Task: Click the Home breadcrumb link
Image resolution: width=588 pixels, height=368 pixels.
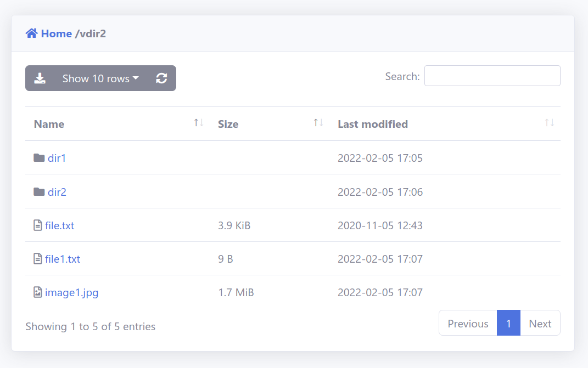Action: [x=57, y=33]
